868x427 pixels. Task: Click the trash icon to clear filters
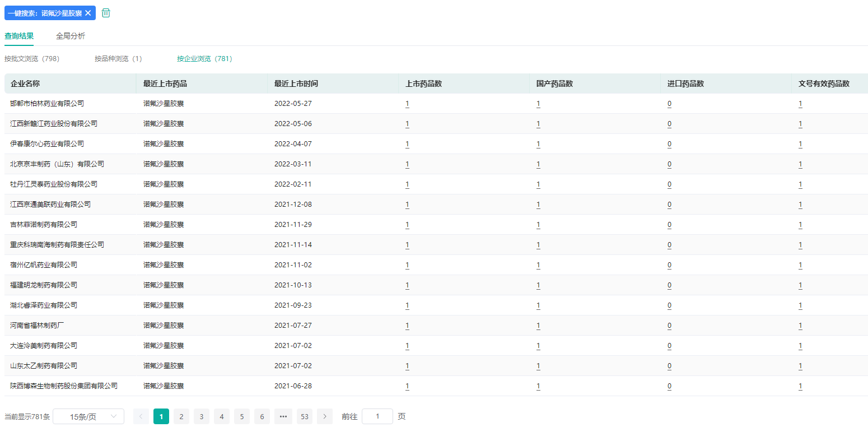(106, 13)
